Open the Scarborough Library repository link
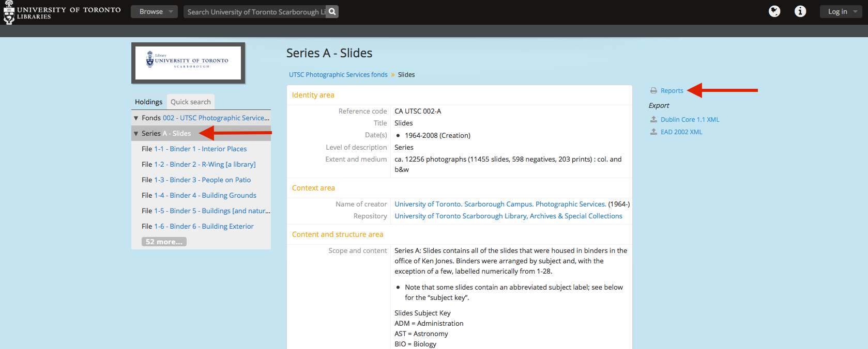 click(508, 216)
